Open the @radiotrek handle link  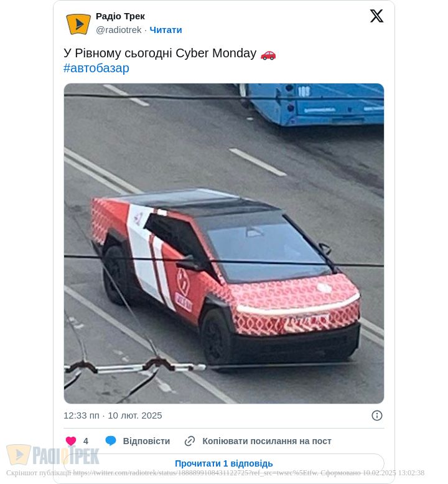[118, 30]
